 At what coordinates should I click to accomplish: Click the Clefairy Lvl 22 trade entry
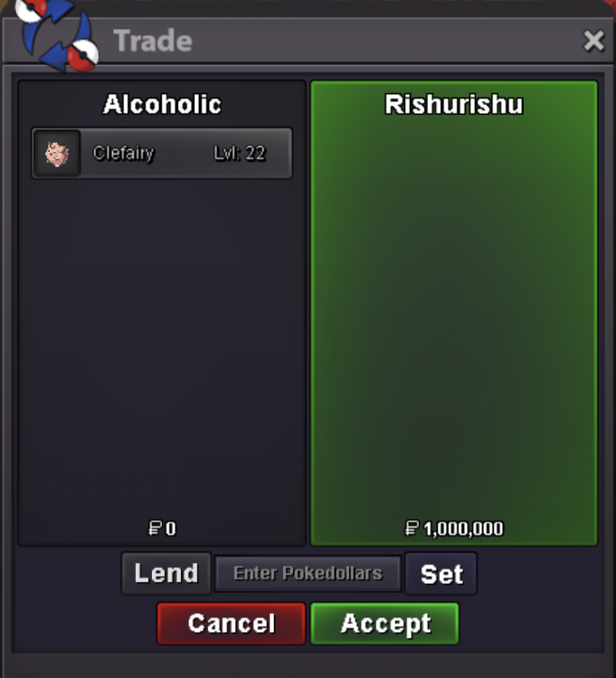pyautogui.click(x=162, y=153)
